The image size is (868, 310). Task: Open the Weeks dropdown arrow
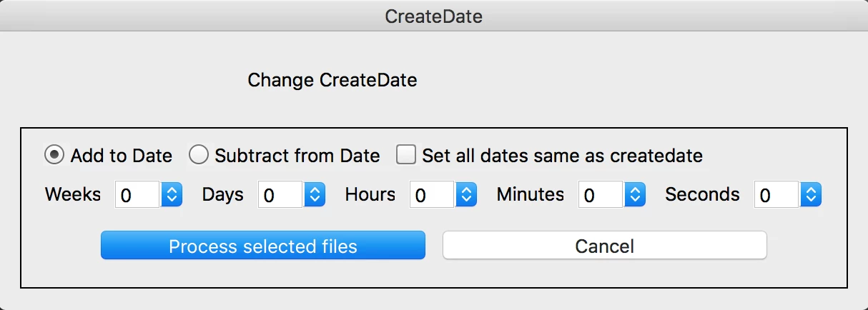coord(172,195)
